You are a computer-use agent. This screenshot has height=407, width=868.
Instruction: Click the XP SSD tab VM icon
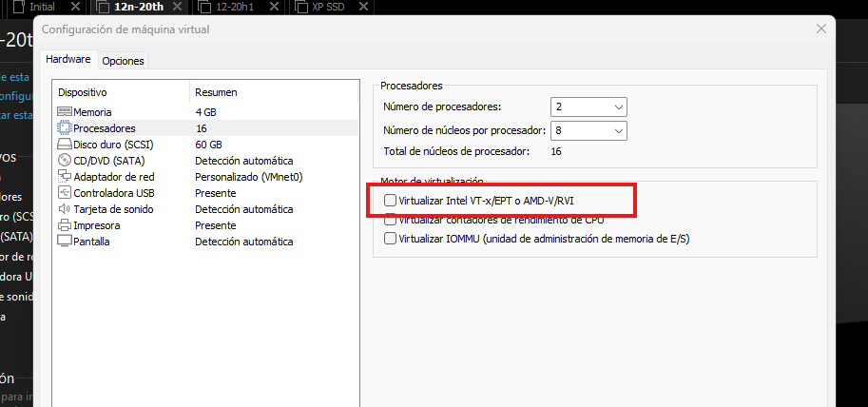[x=302, y=8]
